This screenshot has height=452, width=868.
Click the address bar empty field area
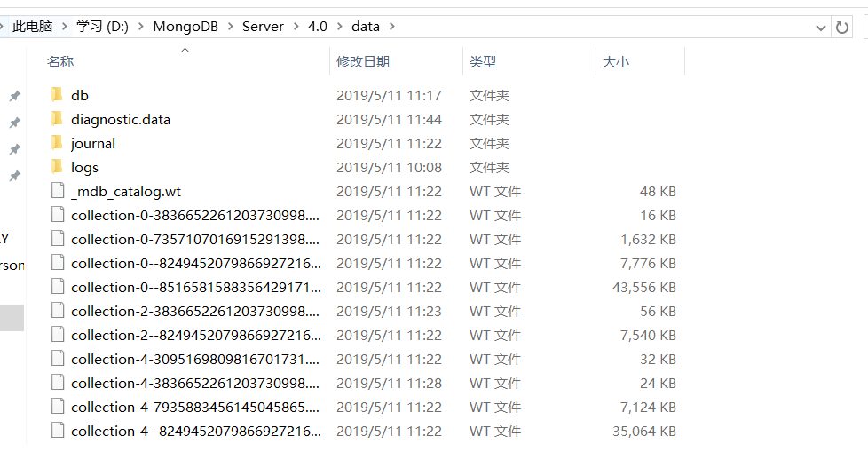click(x=604, y=27)
